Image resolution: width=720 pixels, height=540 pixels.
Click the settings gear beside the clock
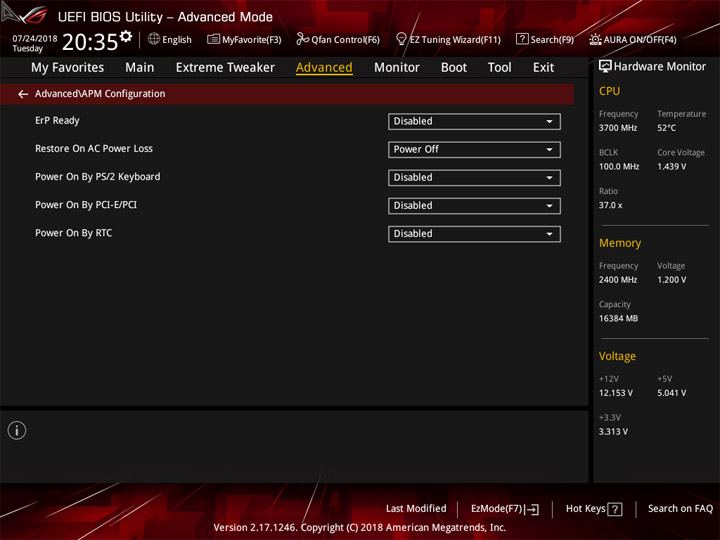pyautogui.click(x=126, y=37)
